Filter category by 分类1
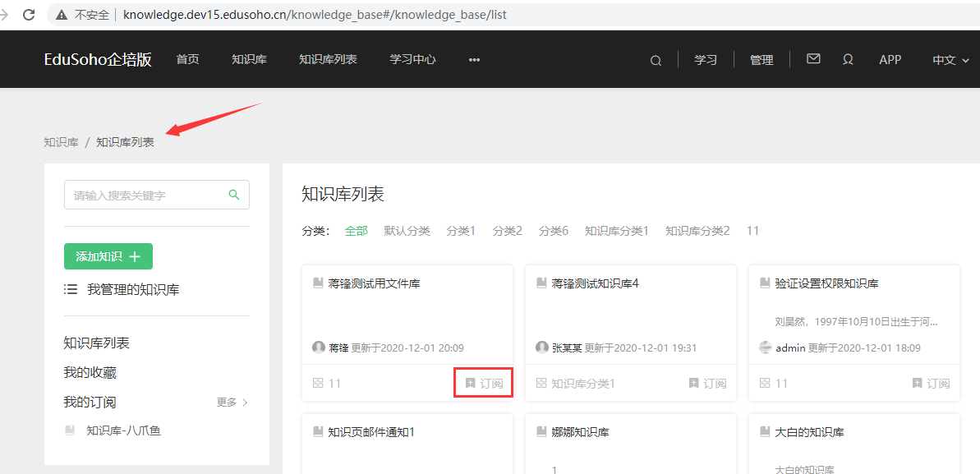 coord(461,231)
